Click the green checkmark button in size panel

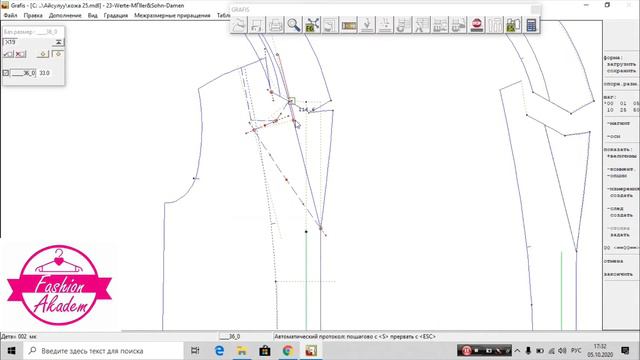[8, 54]
